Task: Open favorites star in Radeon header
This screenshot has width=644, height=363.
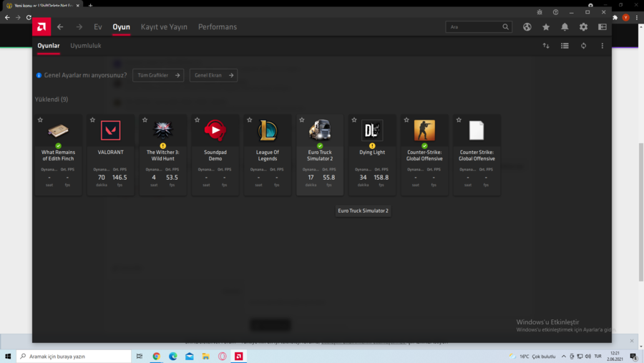Action: tap(546, 26)
